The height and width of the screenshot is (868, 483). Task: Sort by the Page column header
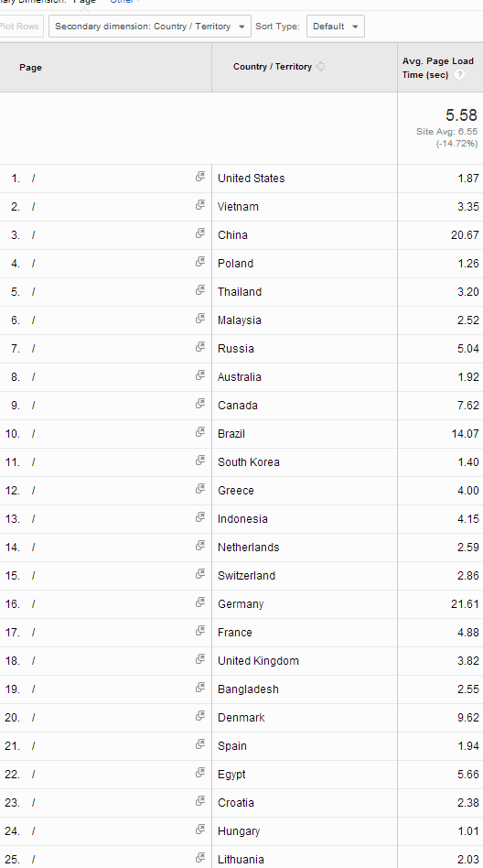30,68
